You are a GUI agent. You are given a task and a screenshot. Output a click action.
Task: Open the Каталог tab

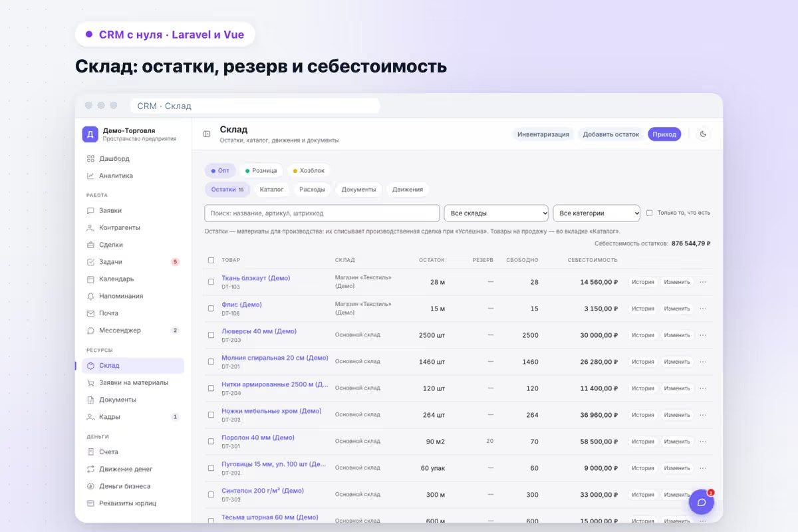click(271, 190)
